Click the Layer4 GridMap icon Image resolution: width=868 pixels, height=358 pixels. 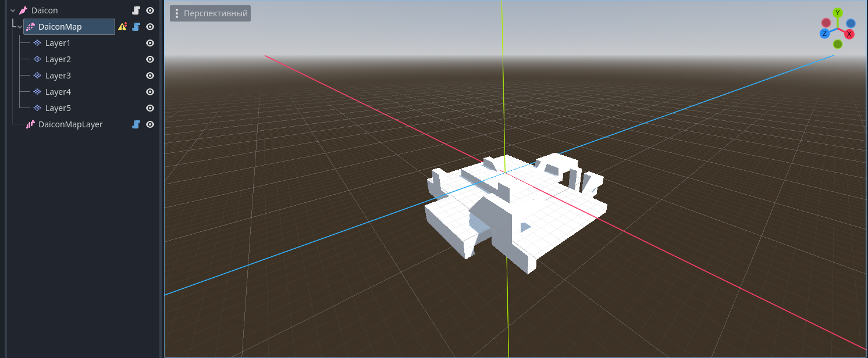click(37, 92)
